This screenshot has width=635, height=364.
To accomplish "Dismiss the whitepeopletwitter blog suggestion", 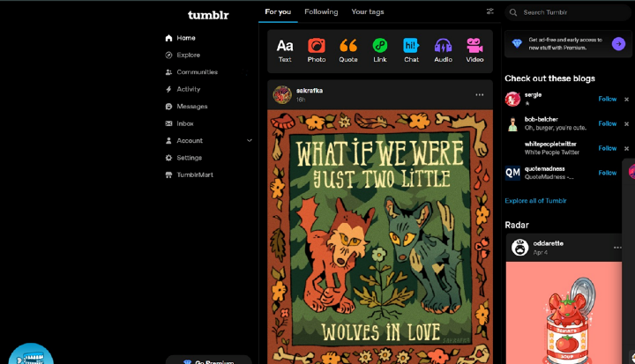I will click(626, 149).
